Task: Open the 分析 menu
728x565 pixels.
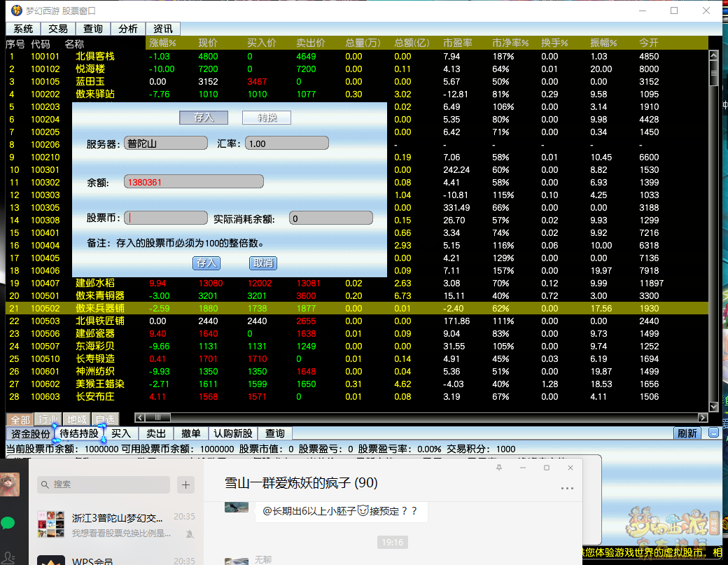Action: pos(127,29)
